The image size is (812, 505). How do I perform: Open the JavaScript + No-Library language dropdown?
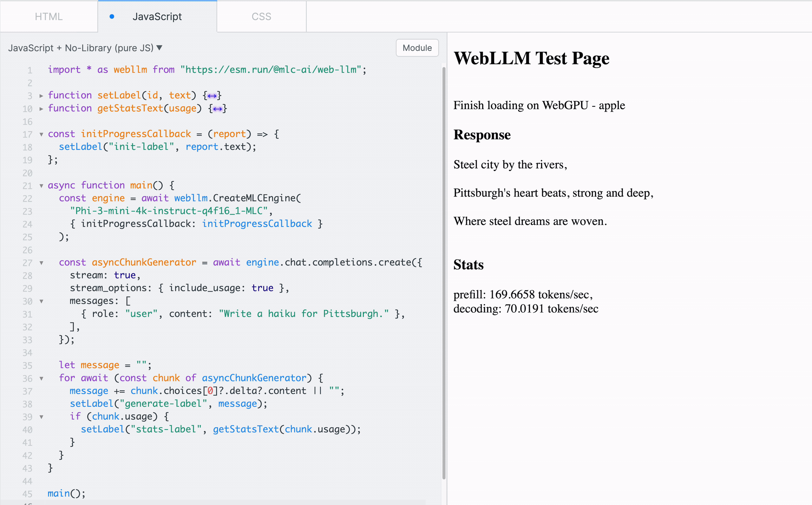tap(85, 48)
